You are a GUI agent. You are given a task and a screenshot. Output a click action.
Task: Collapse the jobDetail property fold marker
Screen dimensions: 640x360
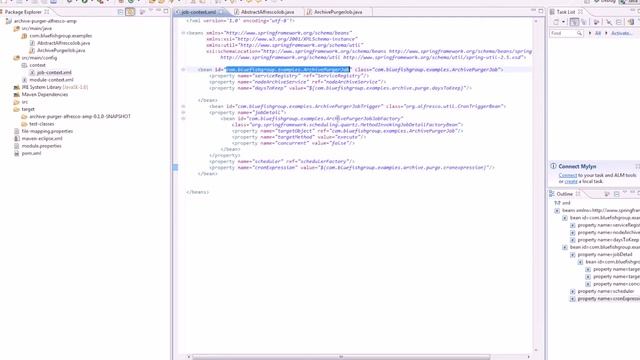point(183,113)
